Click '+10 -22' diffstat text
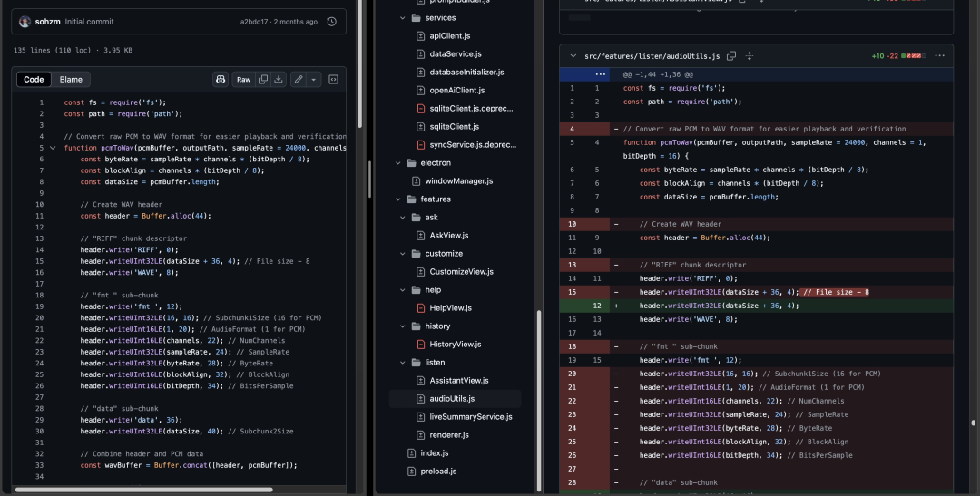Image resolution: width=980 pixels, height=496 pixels. pos(885,56)
